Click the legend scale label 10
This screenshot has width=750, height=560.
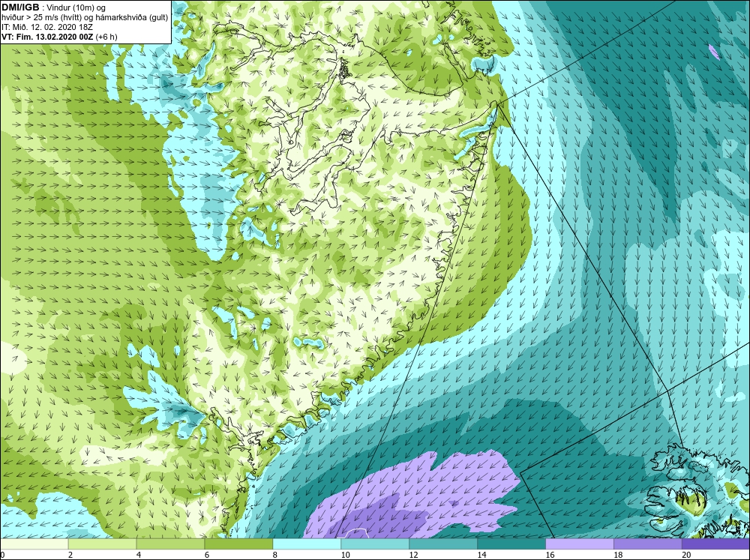coord(345,555)
